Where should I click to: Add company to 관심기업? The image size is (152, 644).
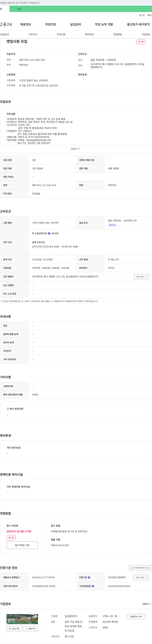14,628
